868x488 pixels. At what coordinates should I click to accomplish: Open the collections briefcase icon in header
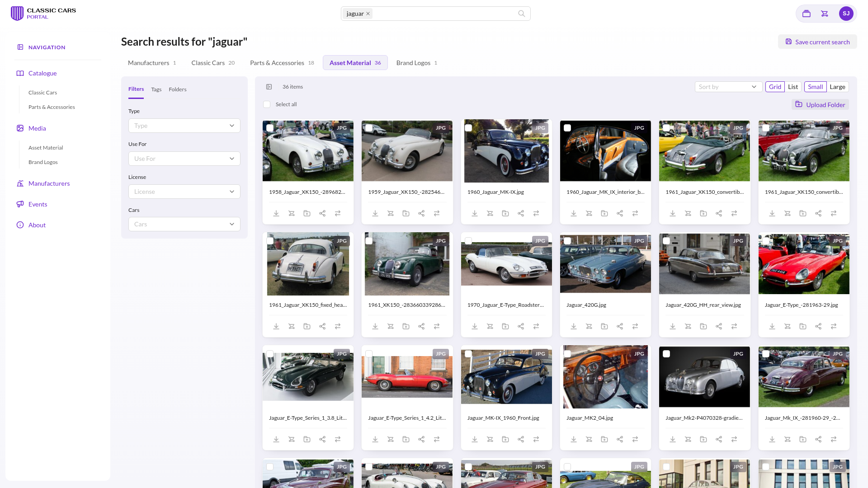click(807, 14)
